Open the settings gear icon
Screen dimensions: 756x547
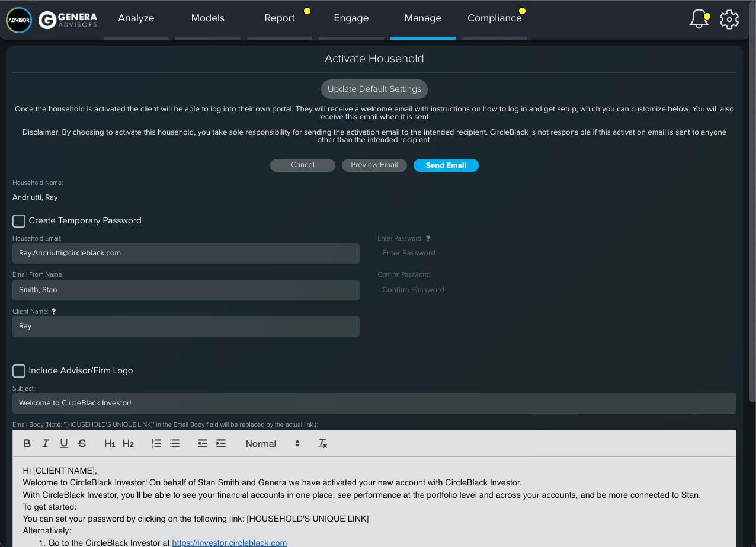[729, 20]
